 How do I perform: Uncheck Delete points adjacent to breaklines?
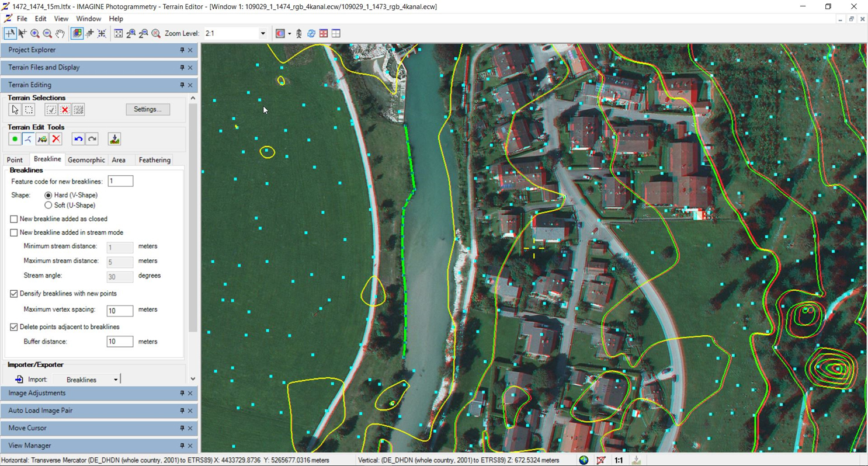coord(14,327)
